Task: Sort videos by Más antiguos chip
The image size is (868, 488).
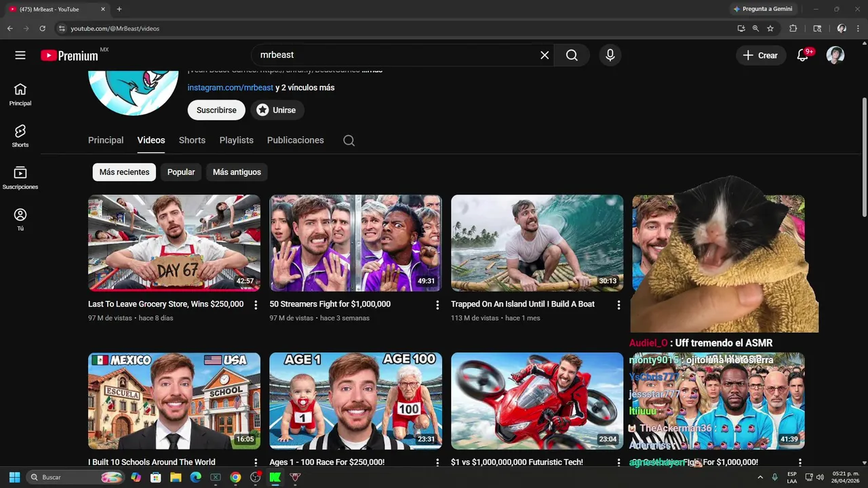Action: click(x=237, y=172)
